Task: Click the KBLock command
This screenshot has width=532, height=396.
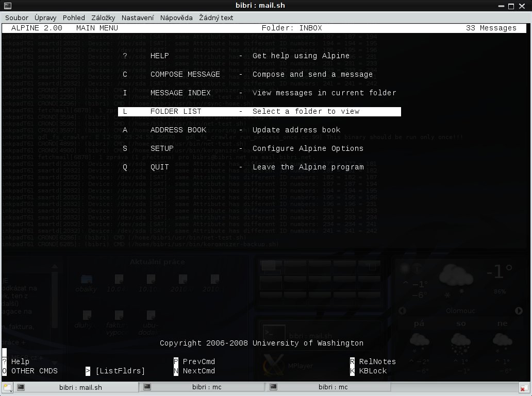Action: coord(369,371)
